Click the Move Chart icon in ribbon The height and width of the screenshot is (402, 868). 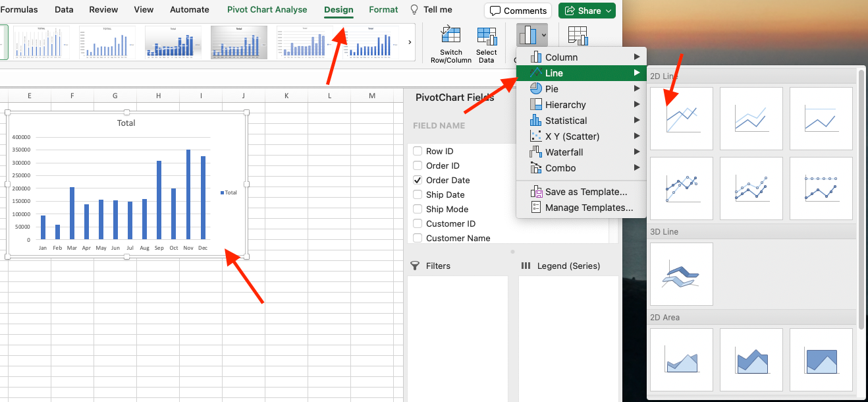(578, 36)
